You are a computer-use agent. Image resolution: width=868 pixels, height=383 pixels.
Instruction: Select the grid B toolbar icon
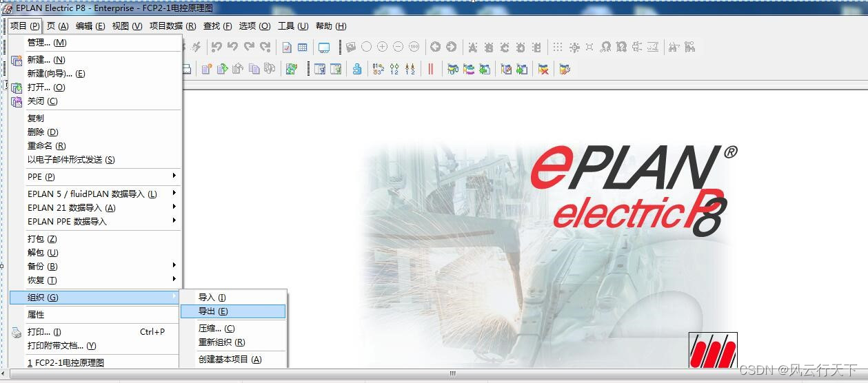[489, 47]
